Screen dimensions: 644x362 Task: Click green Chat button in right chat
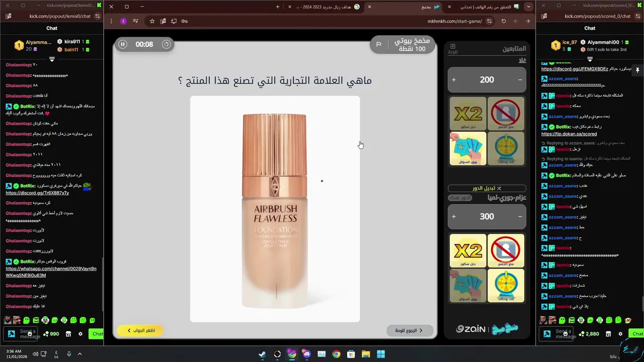636,334
